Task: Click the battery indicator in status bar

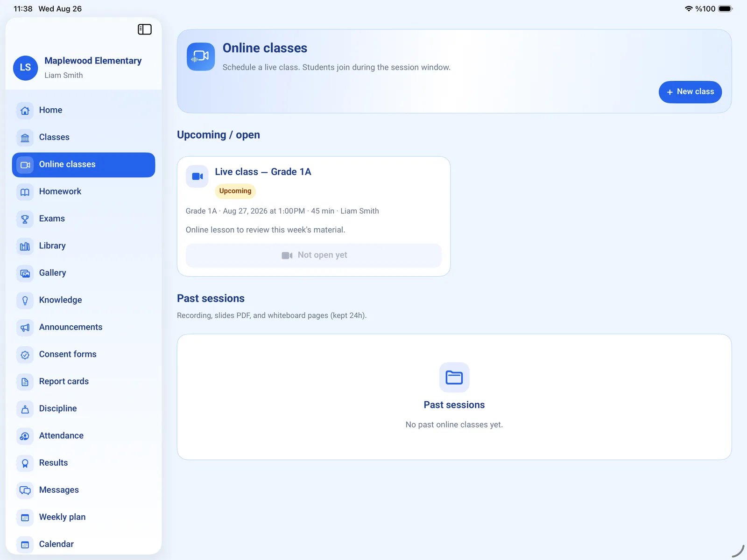Action: (x=726, y=9)
